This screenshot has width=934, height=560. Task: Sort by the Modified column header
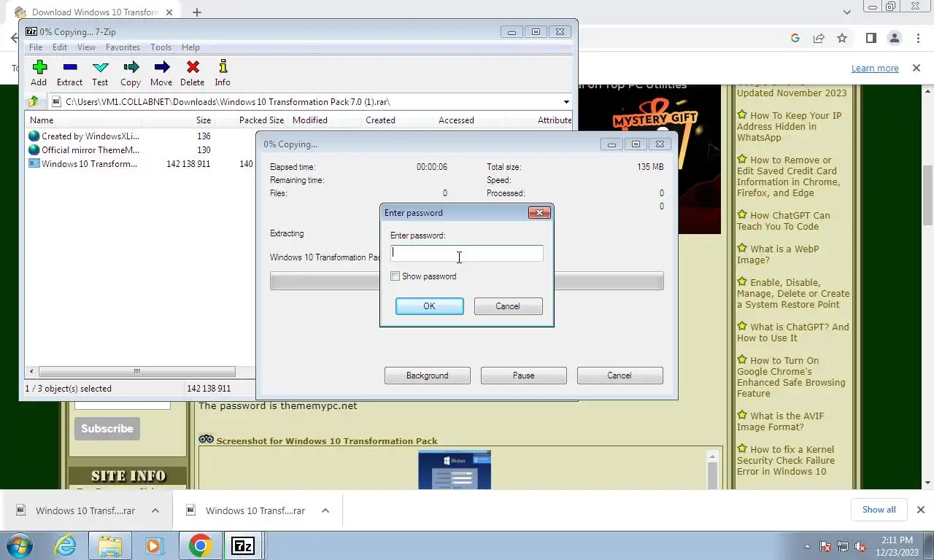tap(324, 120)
